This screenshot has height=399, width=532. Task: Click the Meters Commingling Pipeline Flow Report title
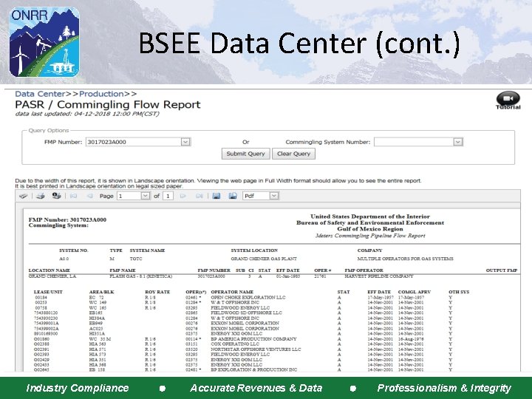click(x=370, y=236)
